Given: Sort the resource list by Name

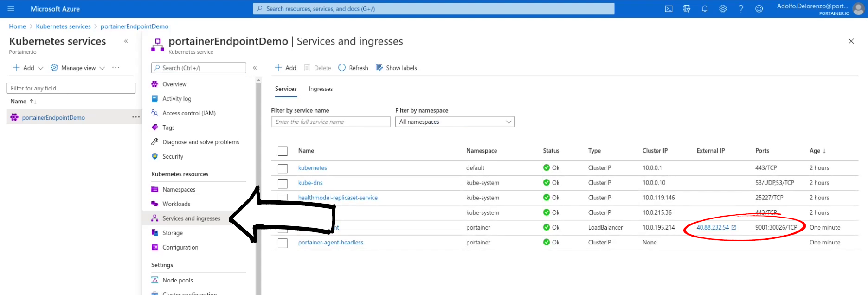Looking at the screenshot, I should tap(23, 101).
